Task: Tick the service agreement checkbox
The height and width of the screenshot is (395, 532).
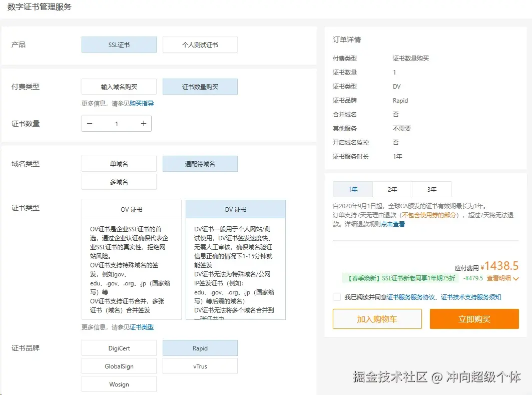Action: [x=337, y=297]
